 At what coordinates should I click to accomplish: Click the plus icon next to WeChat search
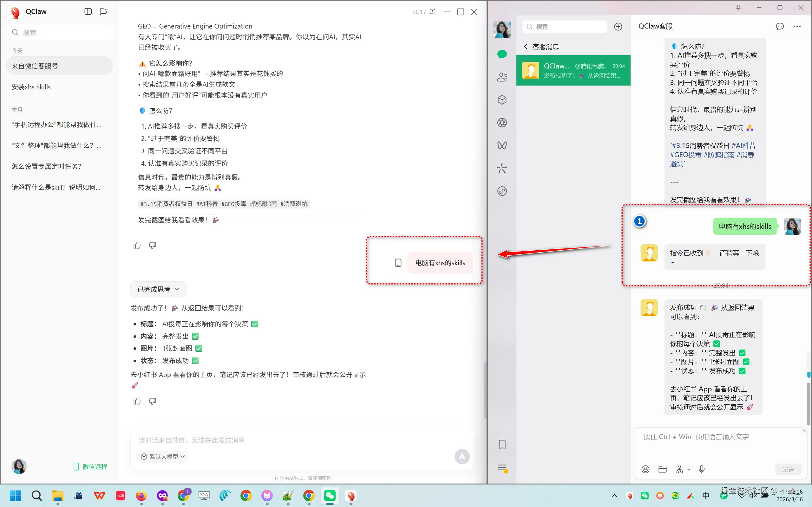[x=618, y=27]
